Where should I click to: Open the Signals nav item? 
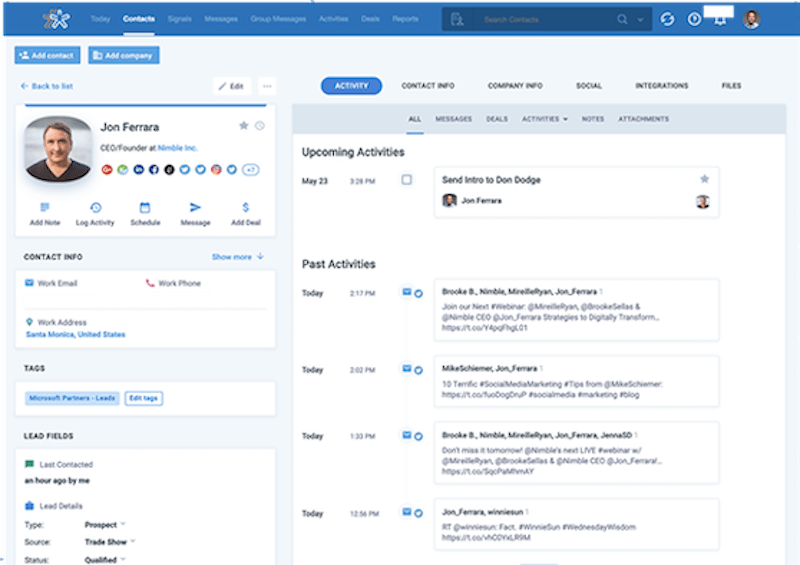click(x=180, y=19)
